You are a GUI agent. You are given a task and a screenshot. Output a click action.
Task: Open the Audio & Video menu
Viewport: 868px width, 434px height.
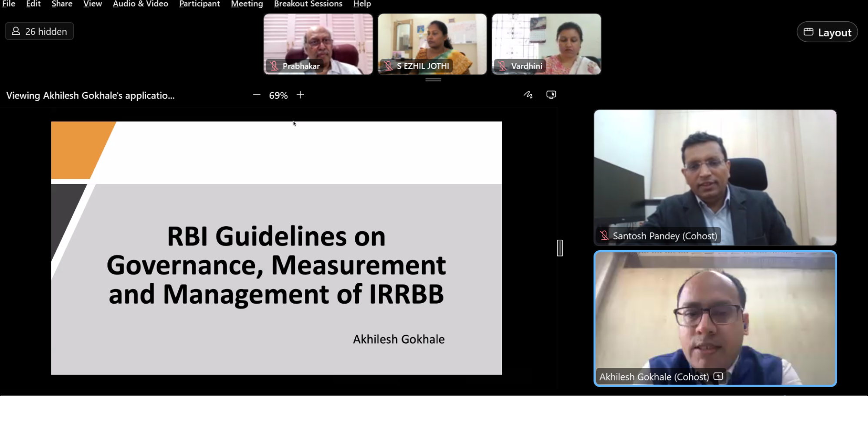click(x=140, y=4)
